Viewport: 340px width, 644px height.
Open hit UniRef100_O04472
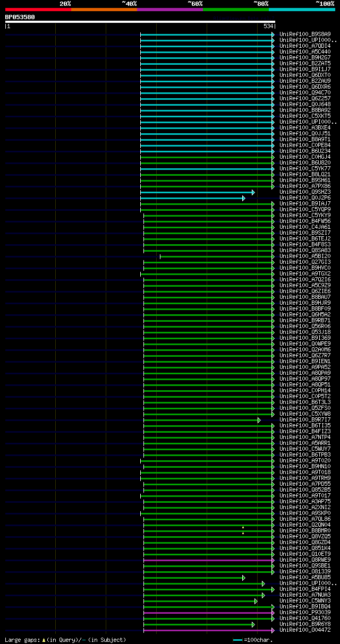click(x=305, y=630)
